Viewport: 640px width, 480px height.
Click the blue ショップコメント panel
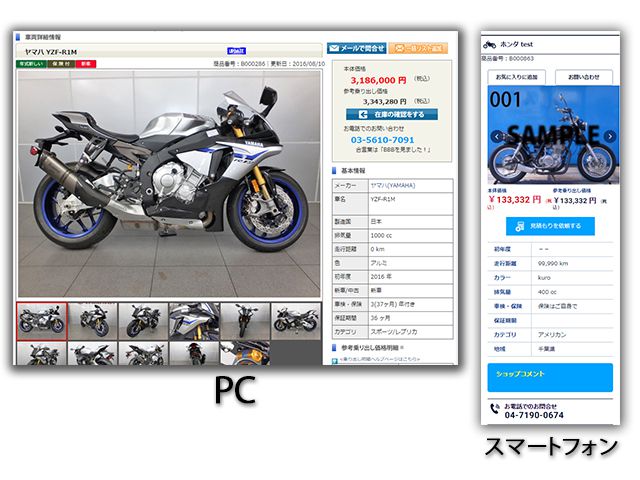[550, 378]
